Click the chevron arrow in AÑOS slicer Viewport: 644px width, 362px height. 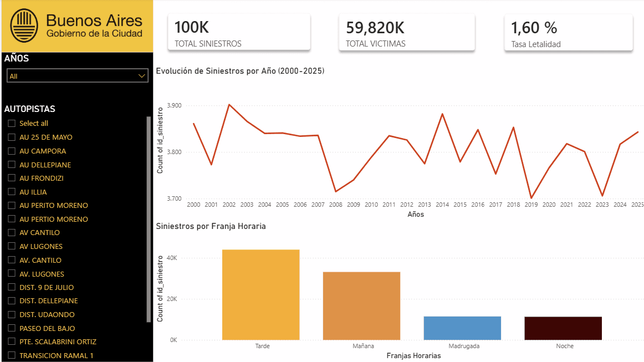[x=141, y=76]
